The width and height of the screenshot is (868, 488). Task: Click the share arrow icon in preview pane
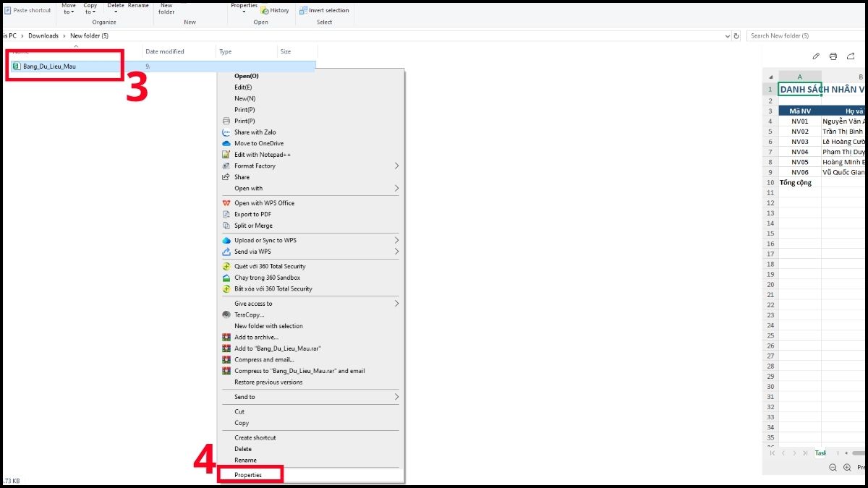click(x=851, y=56)
